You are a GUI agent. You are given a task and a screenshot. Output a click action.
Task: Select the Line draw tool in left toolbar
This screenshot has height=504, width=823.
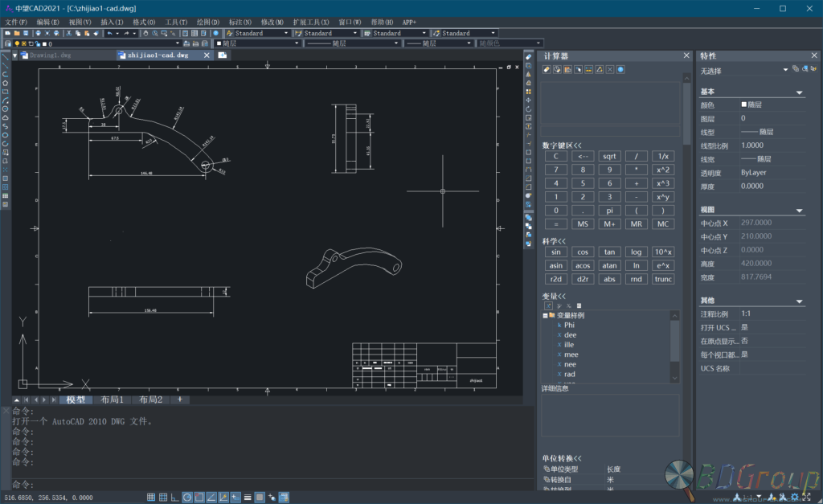pos(6,57)
